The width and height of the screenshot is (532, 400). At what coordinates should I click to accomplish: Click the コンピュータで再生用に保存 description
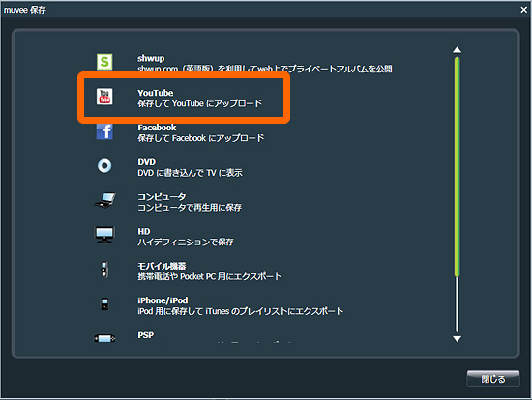[190, 207]
